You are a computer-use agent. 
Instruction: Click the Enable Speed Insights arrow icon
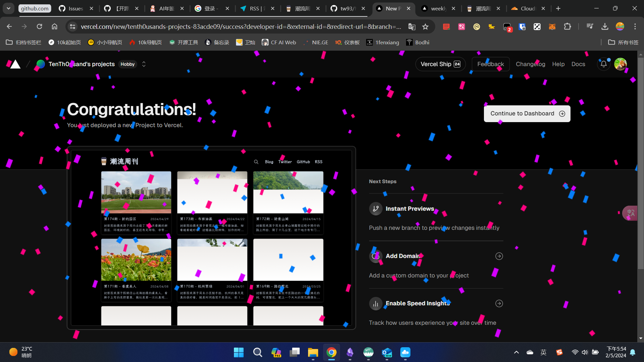[x=499, y=304]
